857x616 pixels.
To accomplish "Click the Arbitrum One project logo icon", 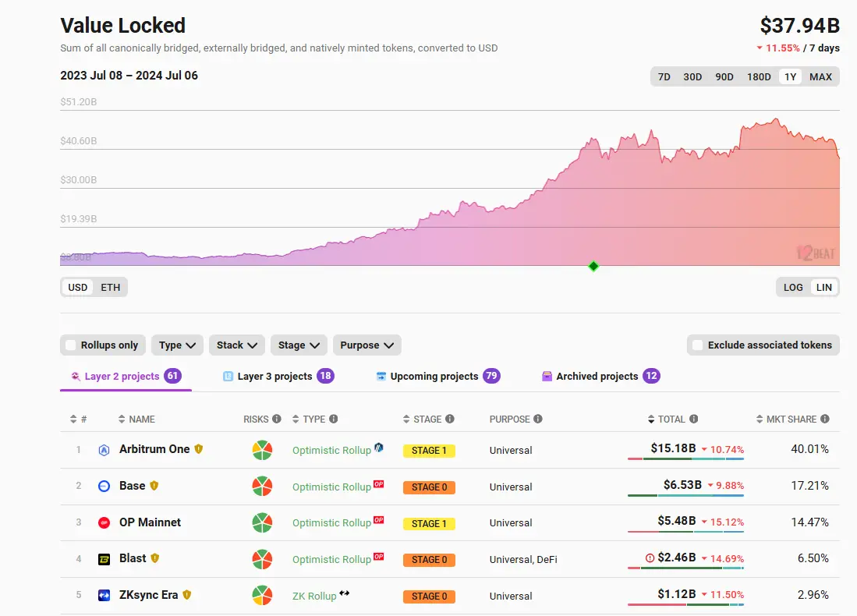I will coord(104,450).
